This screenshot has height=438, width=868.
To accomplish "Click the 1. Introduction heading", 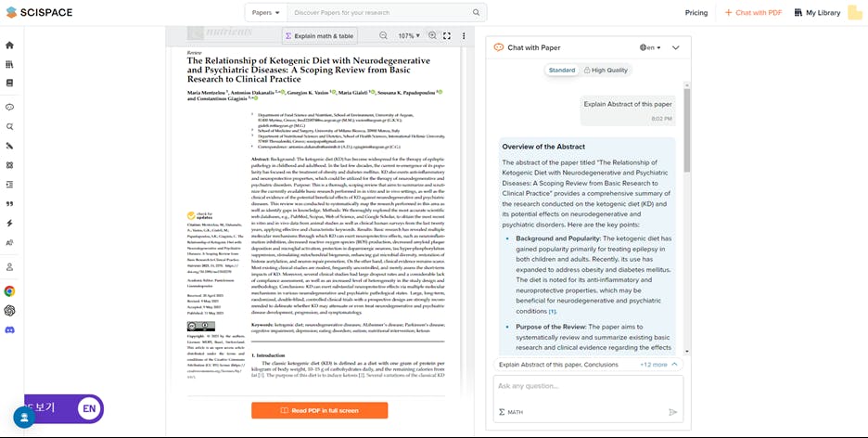I will [x=268, y=354].
